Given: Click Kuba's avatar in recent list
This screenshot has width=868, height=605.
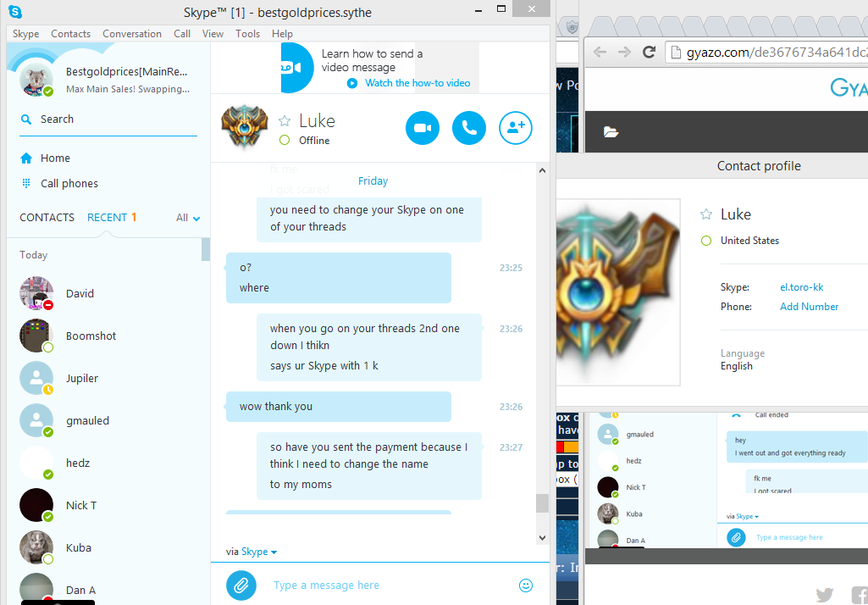Looking at the screenshot, I should tap(36, 548).
